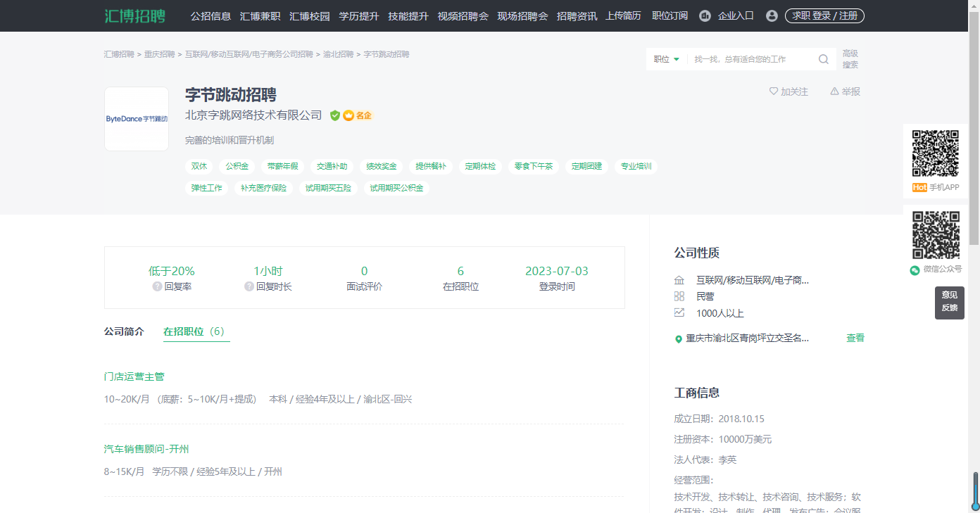Click the WeChat icon beside 微信公众号
Screen dimensions: 980x513
(915, 270)
